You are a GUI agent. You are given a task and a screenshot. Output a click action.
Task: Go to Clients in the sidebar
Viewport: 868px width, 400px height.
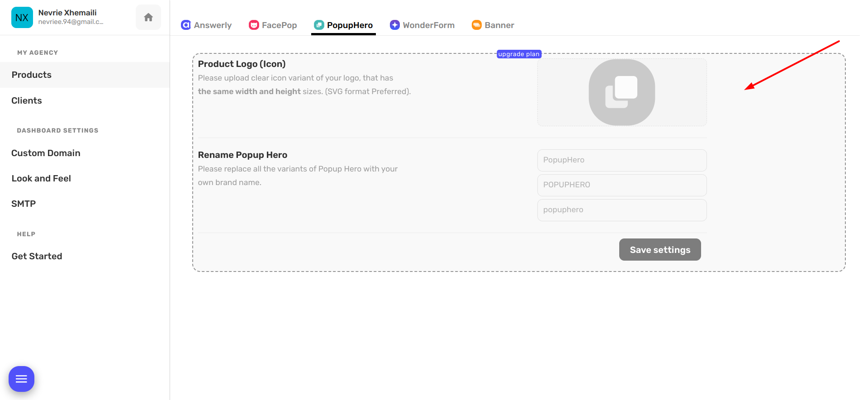point(85,100)
